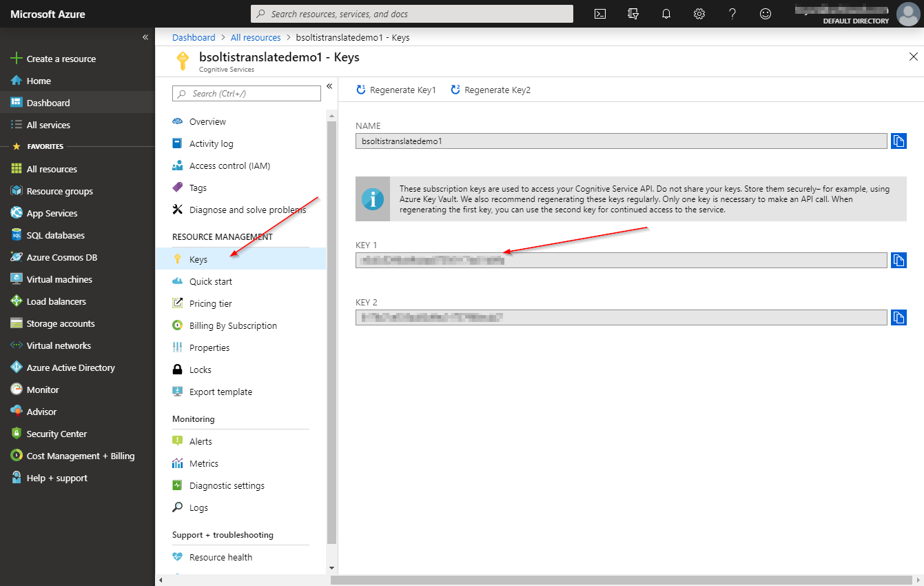The width and height of the screenshot is (924, 586).
Task: Open Cloud Shell from the top bar
Action: click(600, 14)
